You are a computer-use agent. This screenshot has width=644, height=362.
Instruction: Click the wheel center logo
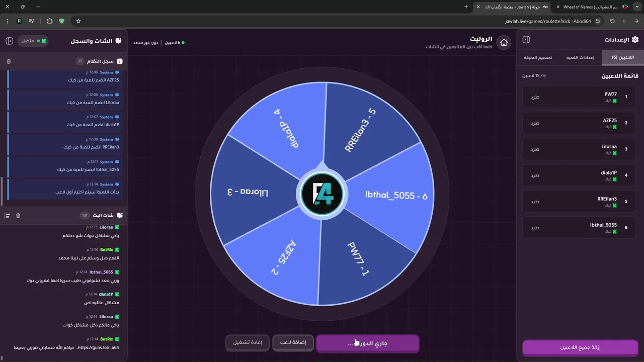(x=322, y=194)
